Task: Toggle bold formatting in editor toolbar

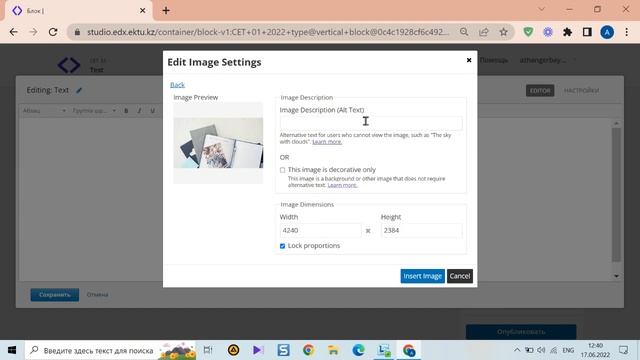Action: [x=126, y=111]
